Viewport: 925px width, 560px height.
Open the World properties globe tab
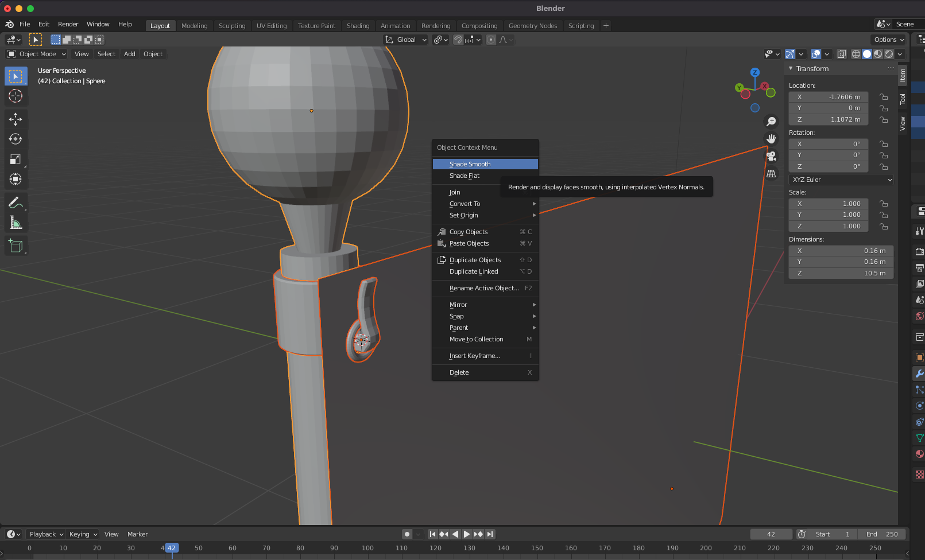[919, 316]
